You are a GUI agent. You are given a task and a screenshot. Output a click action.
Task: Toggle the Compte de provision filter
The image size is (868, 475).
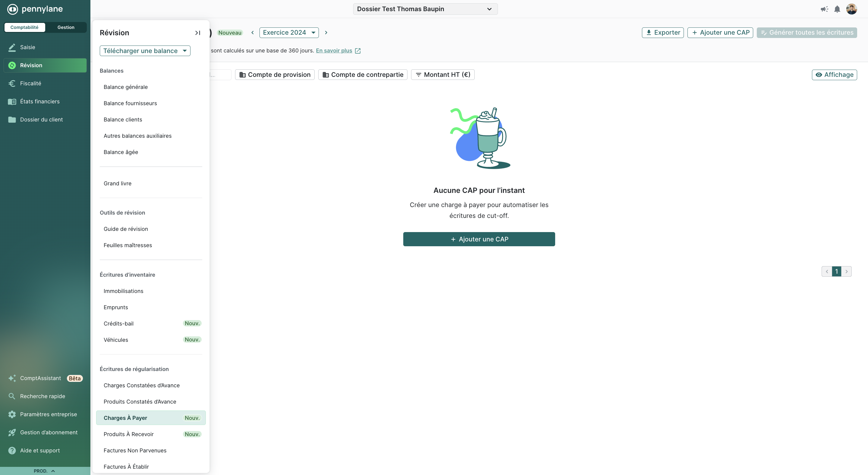coord(274,74)
